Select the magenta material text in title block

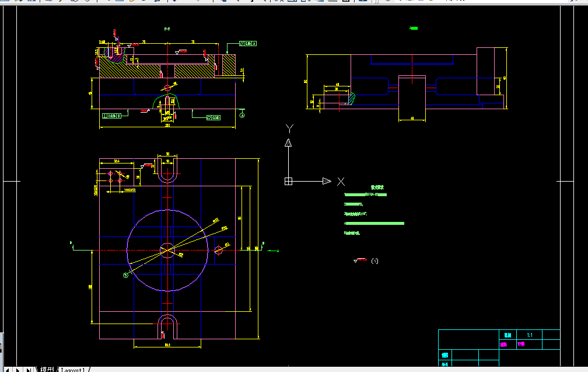coord(521,344)
